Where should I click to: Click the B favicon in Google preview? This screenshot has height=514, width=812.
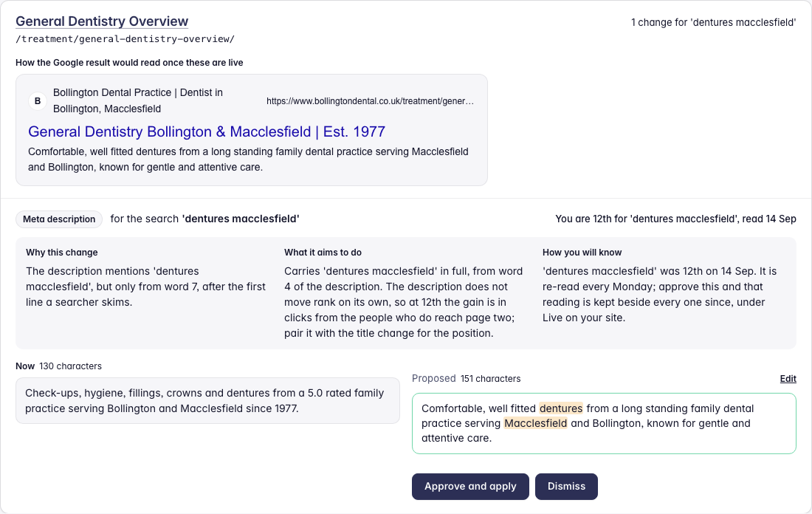pyautogui.click(x=38, y=101)
